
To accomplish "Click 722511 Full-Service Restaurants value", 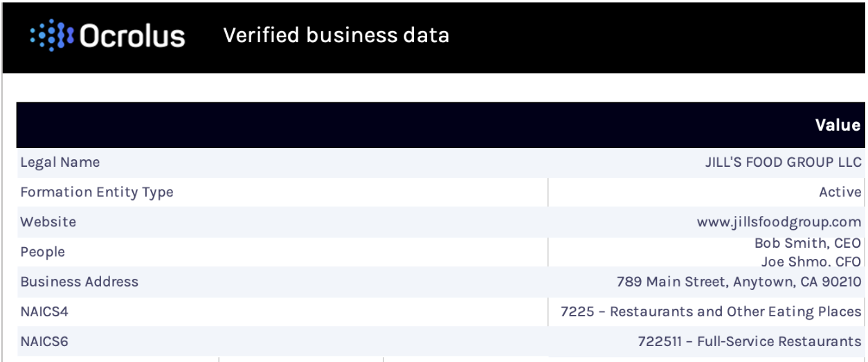I will pyautogui.click(x=750, y=341).
